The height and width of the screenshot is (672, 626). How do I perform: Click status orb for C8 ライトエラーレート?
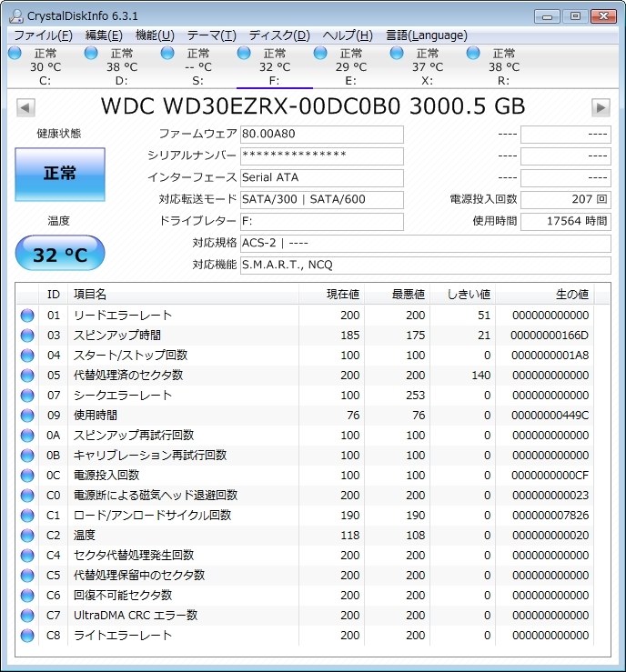[27, 636]
